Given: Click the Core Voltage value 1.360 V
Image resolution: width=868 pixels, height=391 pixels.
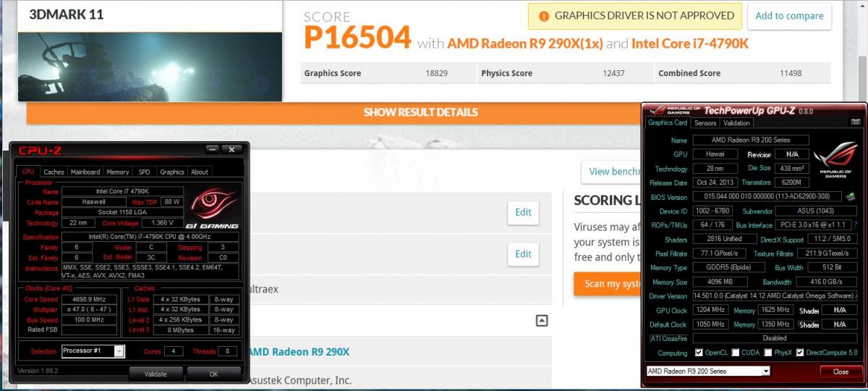Looking at the screenshot, I should coord(161,223).
